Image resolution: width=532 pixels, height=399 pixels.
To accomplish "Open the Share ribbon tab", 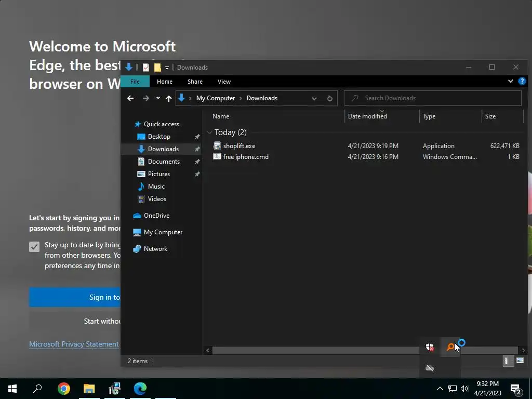I will [x=195, y=82].
